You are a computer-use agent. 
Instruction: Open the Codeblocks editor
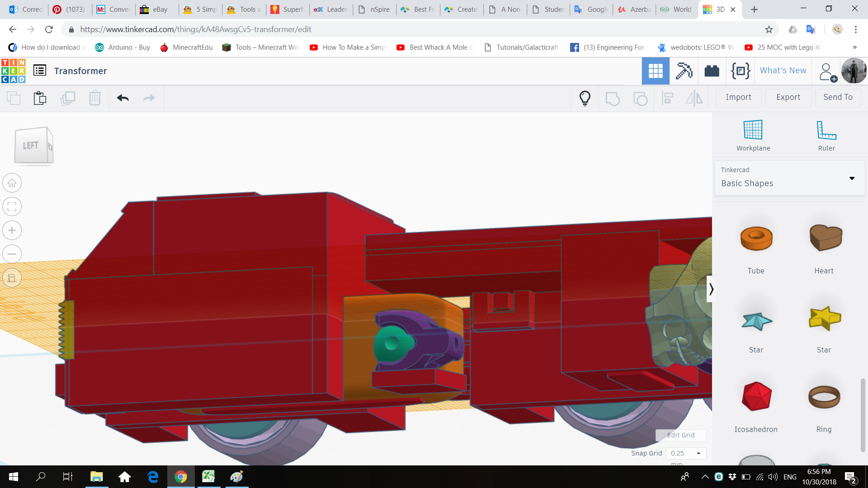tap(740, 71)
